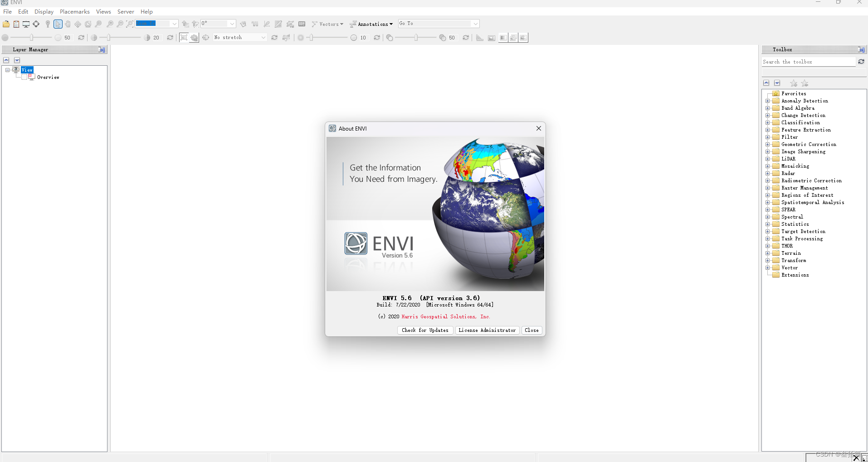Expand the Radiometric Correction folder
The image size is (868, 462).
click(x=768, y=180)
